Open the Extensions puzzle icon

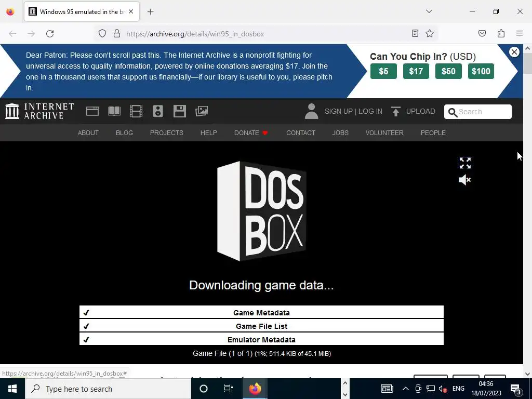pyautogui.click(x=501, y=33)
